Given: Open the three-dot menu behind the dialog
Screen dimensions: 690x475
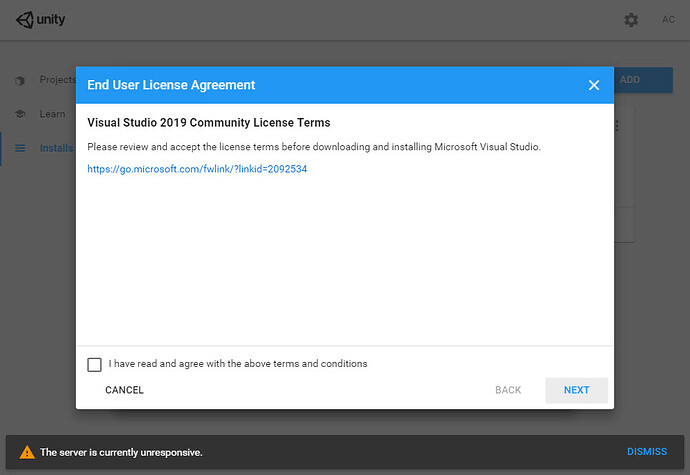Looking at the screenshot, I should pos(617,126).
